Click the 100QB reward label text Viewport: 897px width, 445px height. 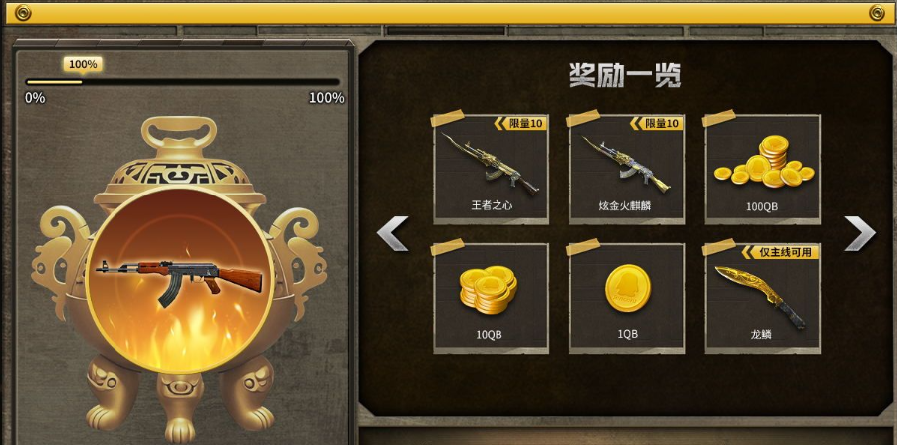coord(761,206)
